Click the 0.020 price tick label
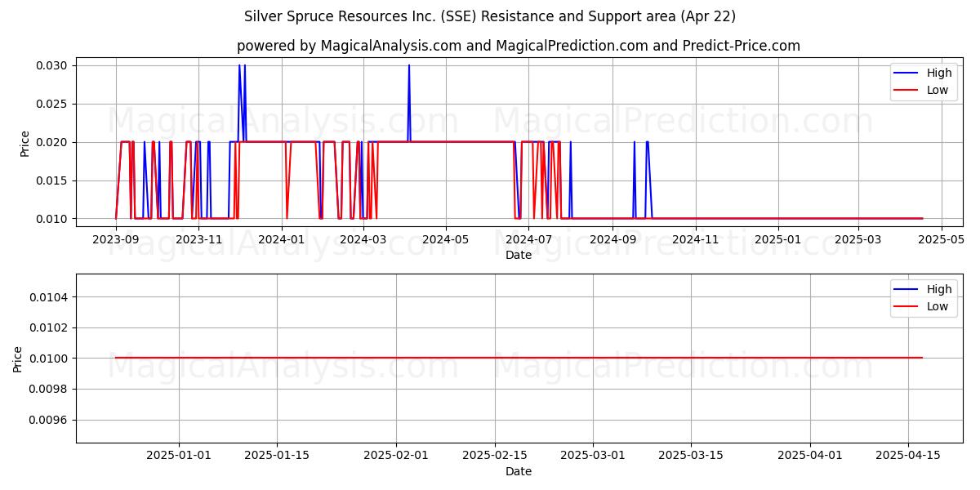980x490 pixels. coord(53,142)
